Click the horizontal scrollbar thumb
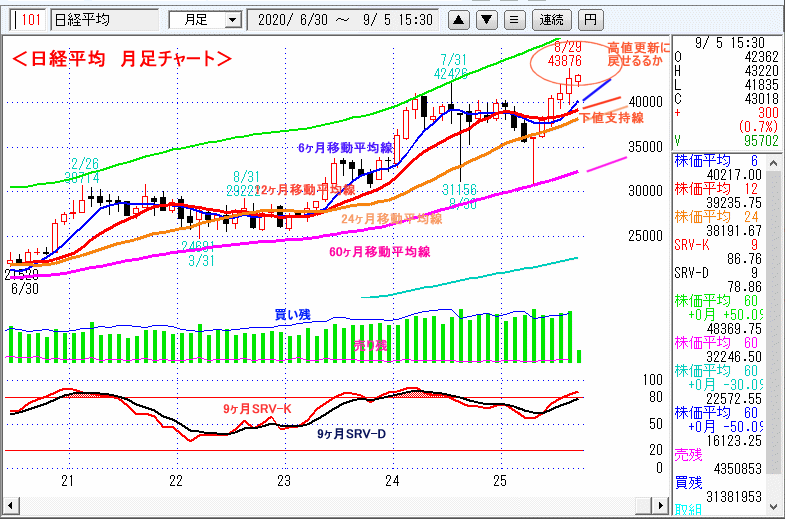This screenshot has width=785, height=519. click(x=643, y=505)
